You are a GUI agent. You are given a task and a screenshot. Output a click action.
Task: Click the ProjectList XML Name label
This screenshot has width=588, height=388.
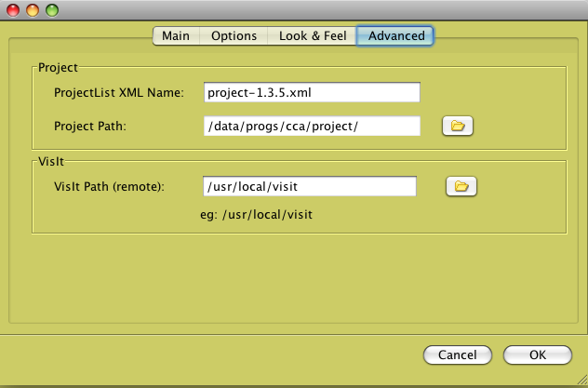[119, 93]
